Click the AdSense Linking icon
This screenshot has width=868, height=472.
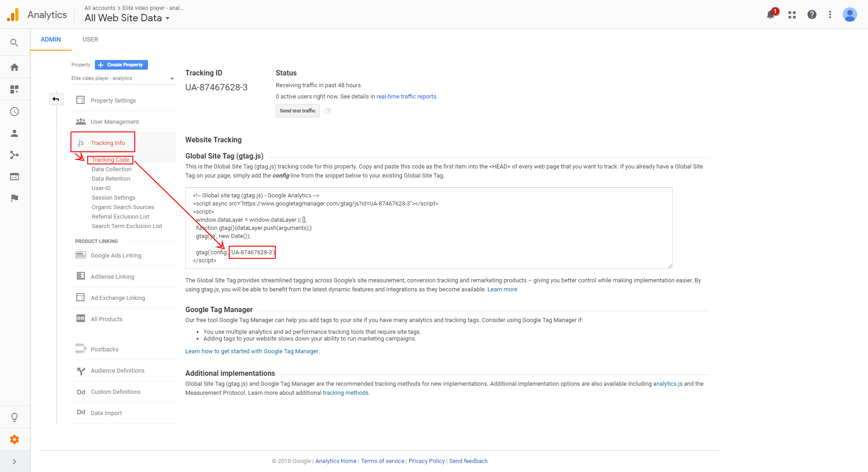[81, 276]
